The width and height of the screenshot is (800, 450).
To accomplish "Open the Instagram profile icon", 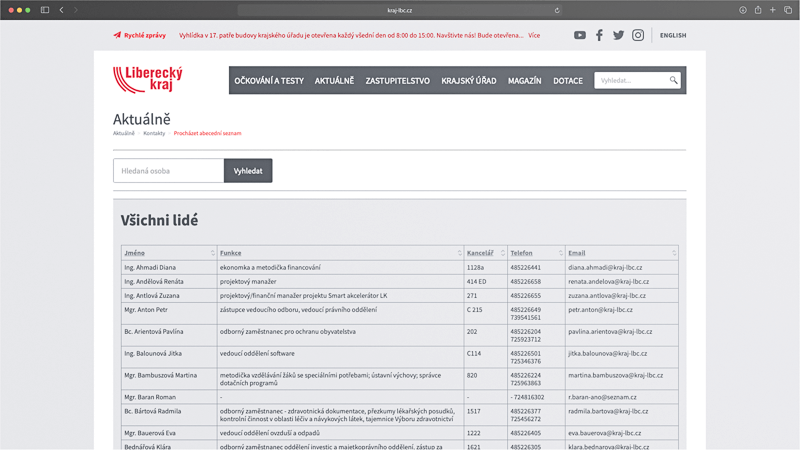I will click(x=638, y=35).
